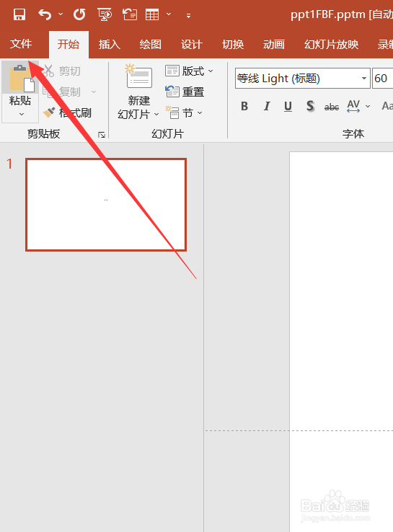Open Customize Quick Access Toolbar menu
The height and width of the screenshot is (532, 393).
188,15
